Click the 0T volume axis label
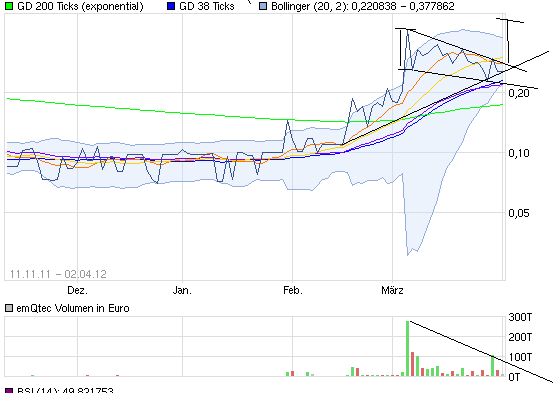Viewport: 553px width, 393px height. click(514, 377)
